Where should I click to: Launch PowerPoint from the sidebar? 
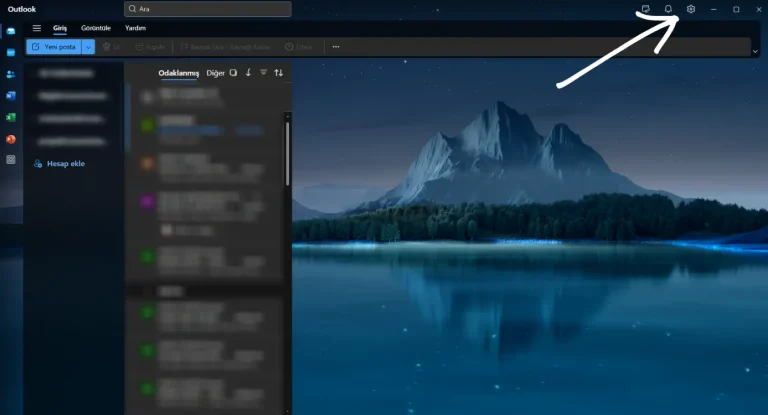coord(11,139)
